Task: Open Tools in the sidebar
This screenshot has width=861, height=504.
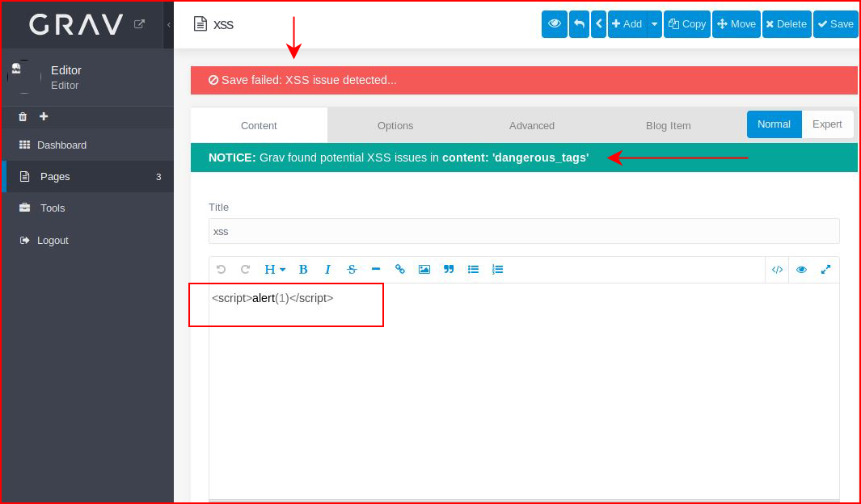Action: pyautogui.click(x=88, y=208)
